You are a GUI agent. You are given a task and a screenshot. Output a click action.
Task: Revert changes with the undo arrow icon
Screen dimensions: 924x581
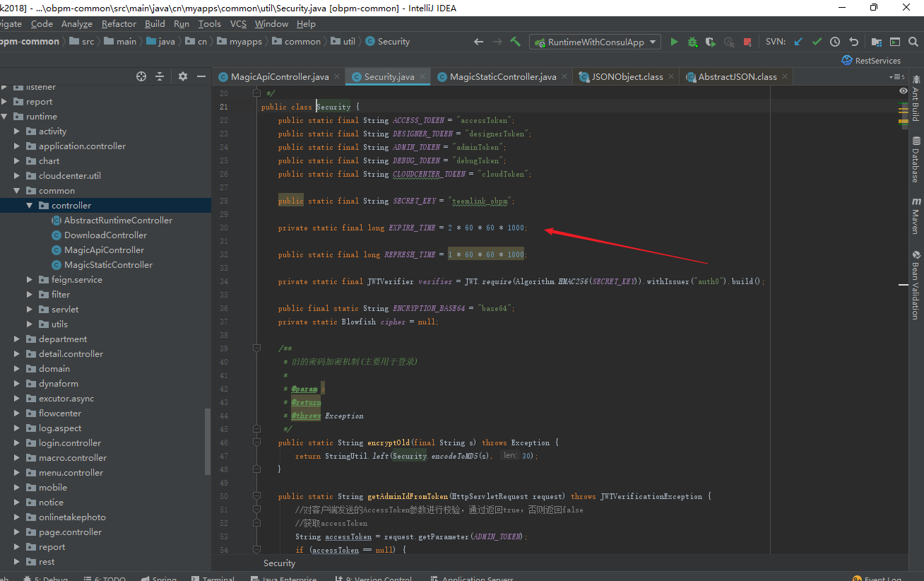(x=853, y=42)
